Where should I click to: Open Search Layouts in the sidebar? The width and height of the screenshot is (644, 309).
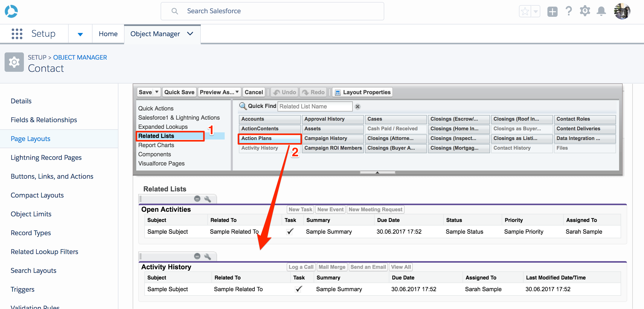[x=34, y=271]
